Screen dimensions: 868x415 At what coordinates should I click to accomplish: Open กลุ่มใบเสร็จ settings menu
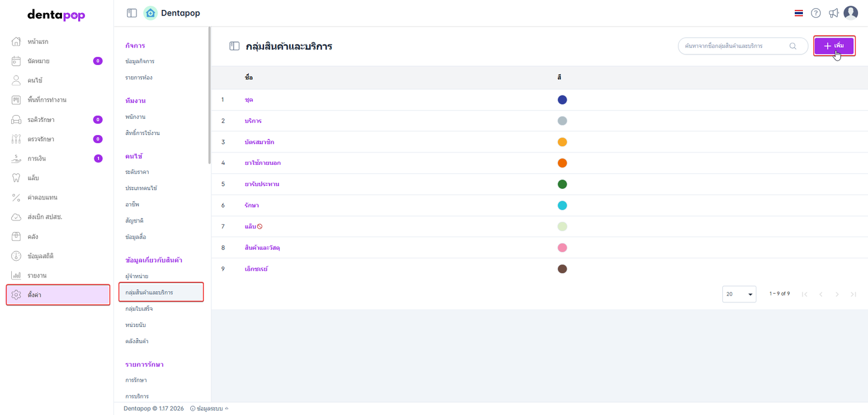[x=139, y=308]
